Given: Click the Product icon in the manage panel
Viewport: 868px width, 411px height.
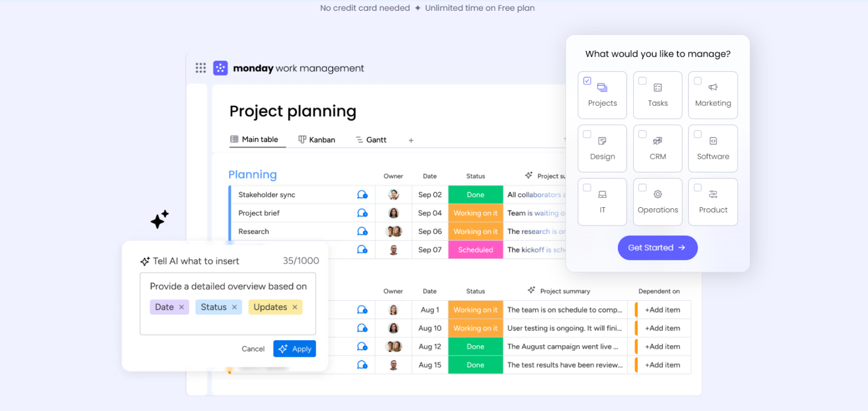Looking at the screenshot, I should 713,194.
